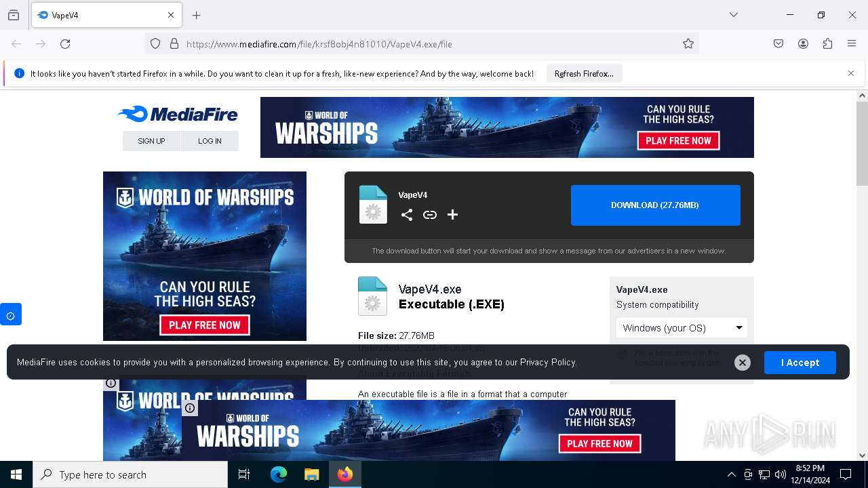Click PLAY FREE NOW in top banner ad

(x=678, y=141)
